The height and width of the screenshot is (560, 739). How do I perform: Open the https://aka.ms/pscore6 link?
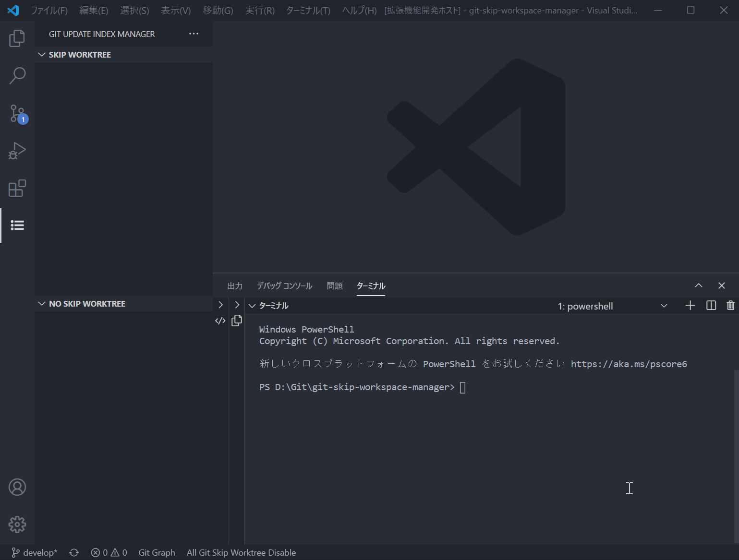[x=629, y=364]
